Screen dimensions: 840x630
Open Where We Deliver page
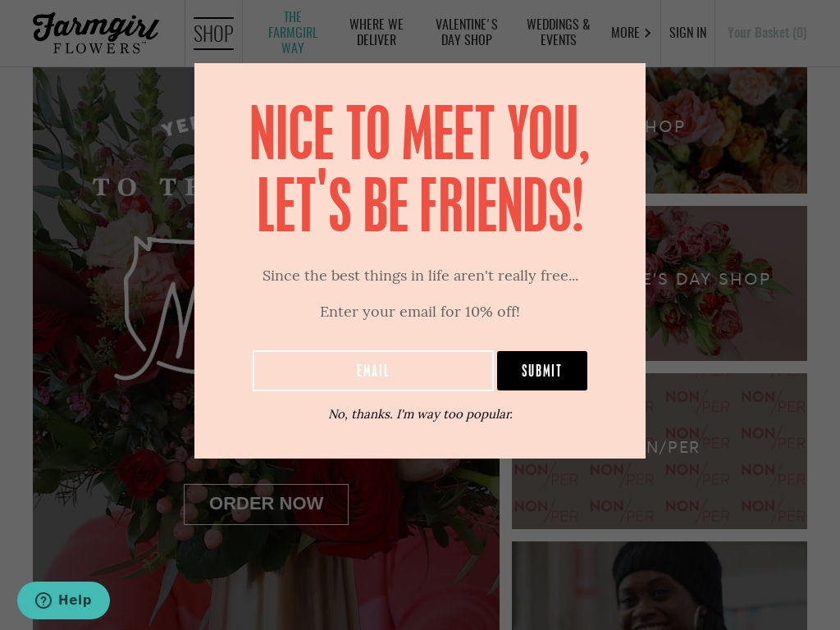tap(376, 33)
